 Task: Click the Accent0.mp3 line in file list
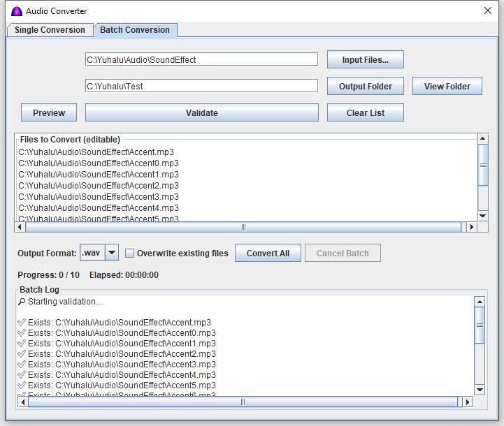(99, 163)
